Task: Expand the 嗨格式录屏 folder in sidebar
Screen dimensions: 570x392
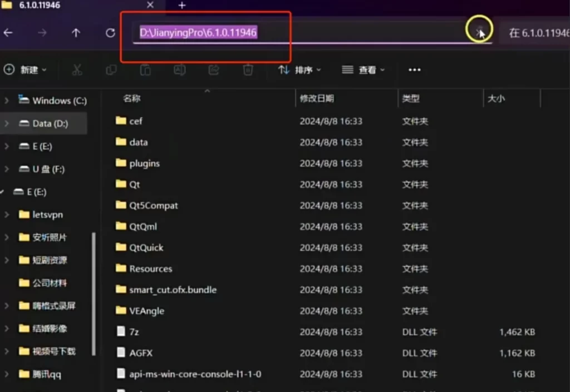Action: [x=7, y=306]
